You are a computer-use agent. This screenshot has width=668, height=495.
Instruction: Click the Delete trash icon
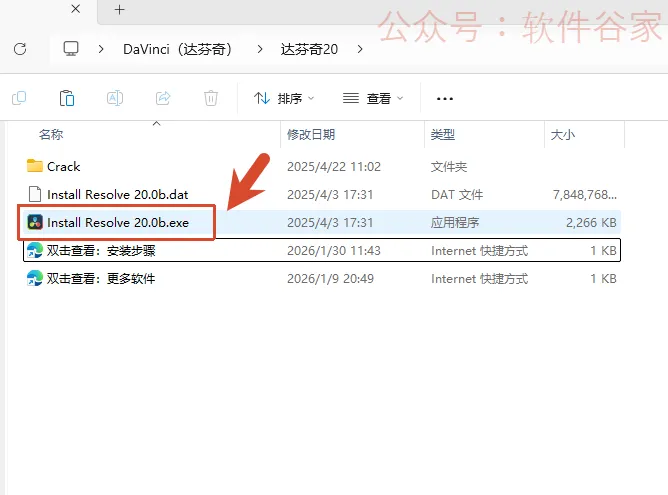(x=211, y=98)
